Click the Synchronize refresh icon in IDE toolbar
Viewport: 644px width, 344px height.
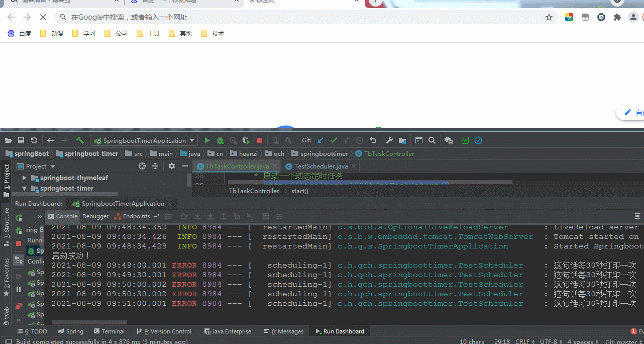34,141
